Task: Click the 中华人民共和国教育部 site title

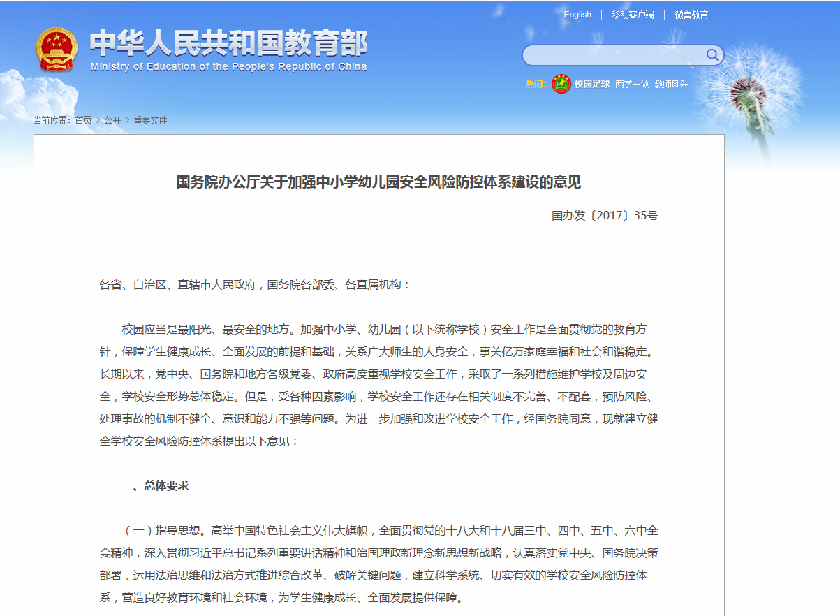Action: click(x=228, y=43)
